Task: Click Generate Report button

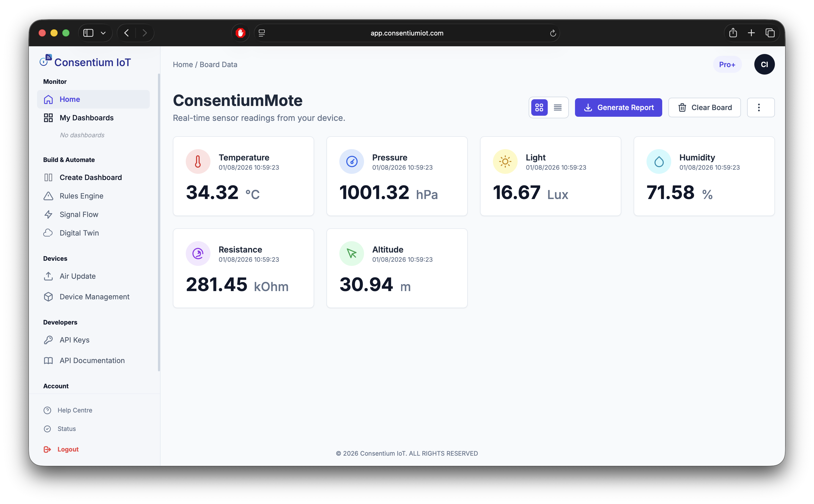Action: [x=618, y=107]
